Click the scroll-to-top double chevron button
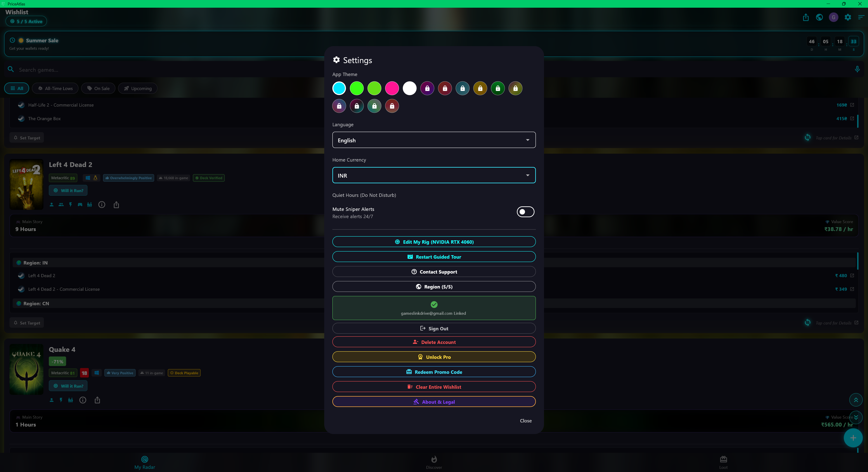The width and height of the screenshot is (868, 472). [x=856, y=400]
